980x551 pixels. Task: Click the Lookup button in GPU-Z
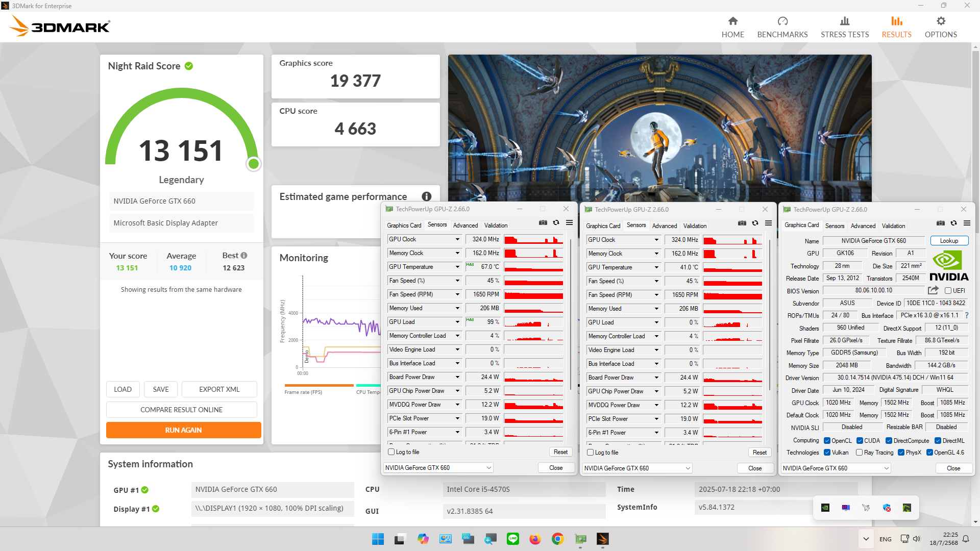click(x=948, y=241)
